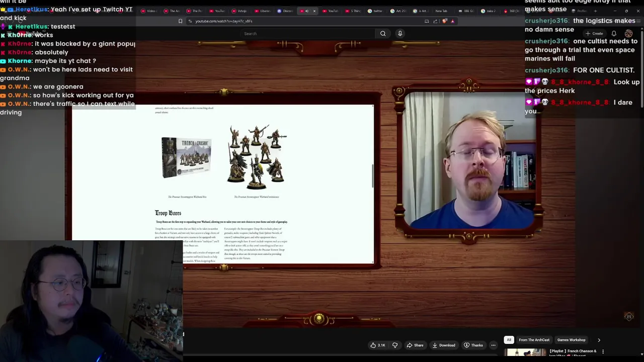Open the Share dialog for the video
Viewport: 644px width, 362px height.
[x=415, y=345]
